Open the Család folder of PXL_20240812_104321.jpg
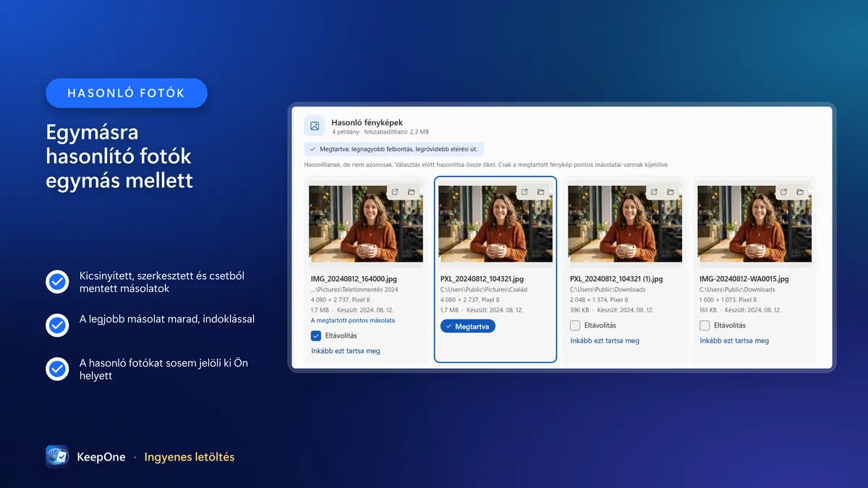Image resolution: width=868 pixels, height=488 pixels. coord(540,192)
